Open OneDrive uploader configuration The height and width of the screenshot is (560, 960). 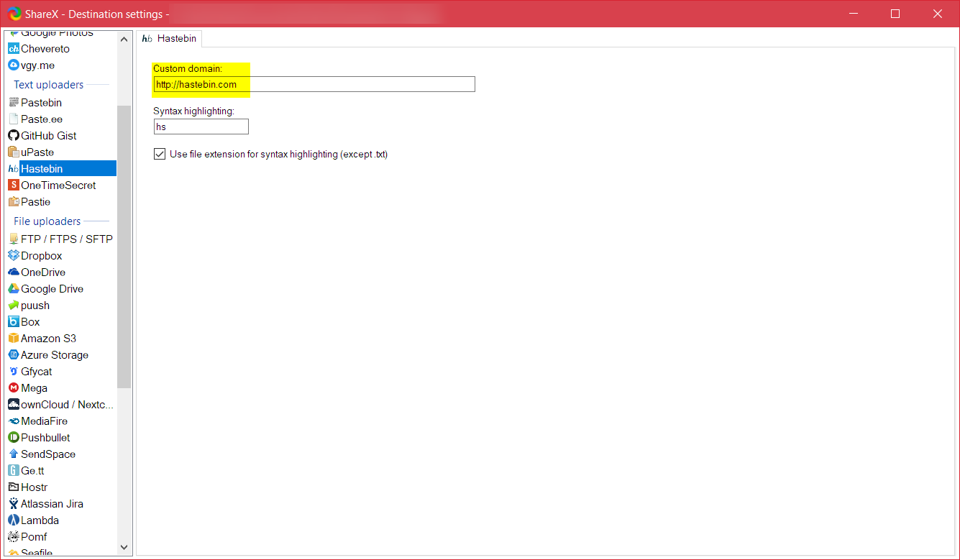42,272
